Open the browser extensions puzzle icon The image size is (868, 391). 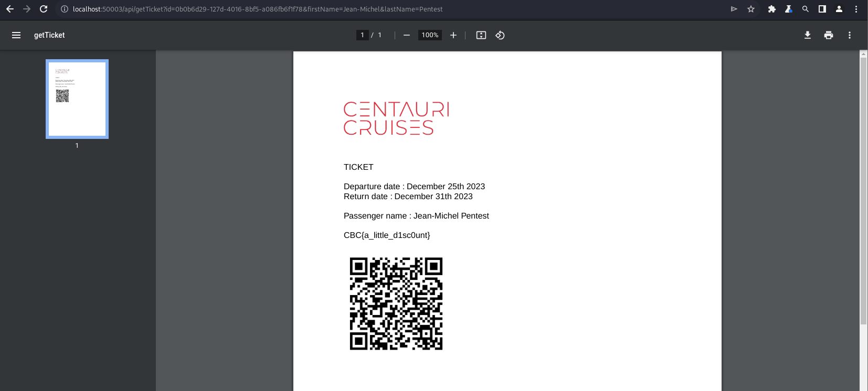click(772, 9)
